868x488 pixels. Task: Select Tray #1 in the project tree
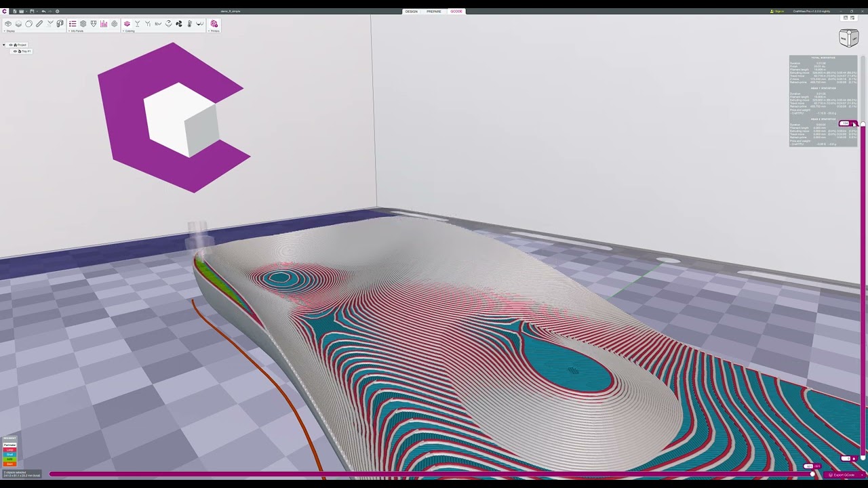point(26,52)
